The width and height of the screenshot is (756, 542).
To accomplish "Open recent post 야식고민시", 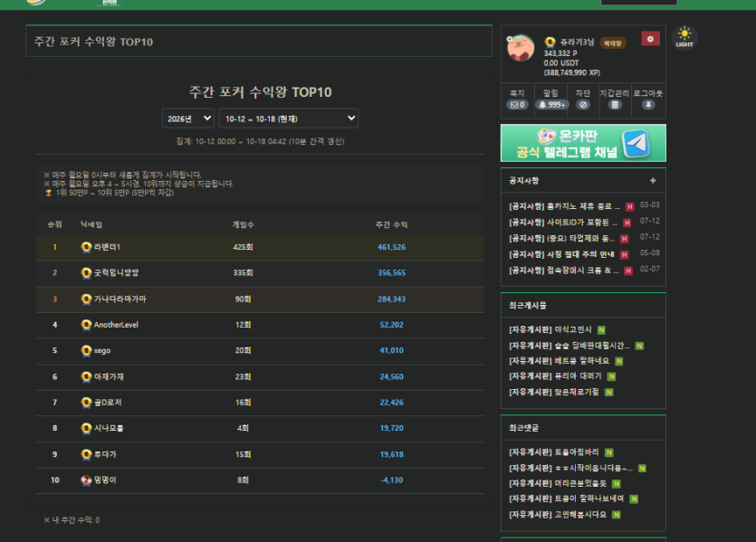I will coord(550,329).
